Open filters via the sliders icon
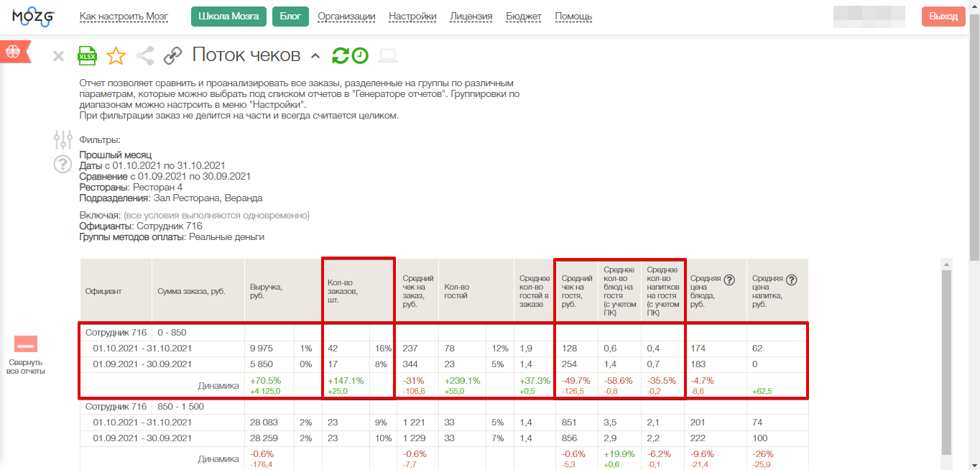The image size is (980, 470). (63, 139)
